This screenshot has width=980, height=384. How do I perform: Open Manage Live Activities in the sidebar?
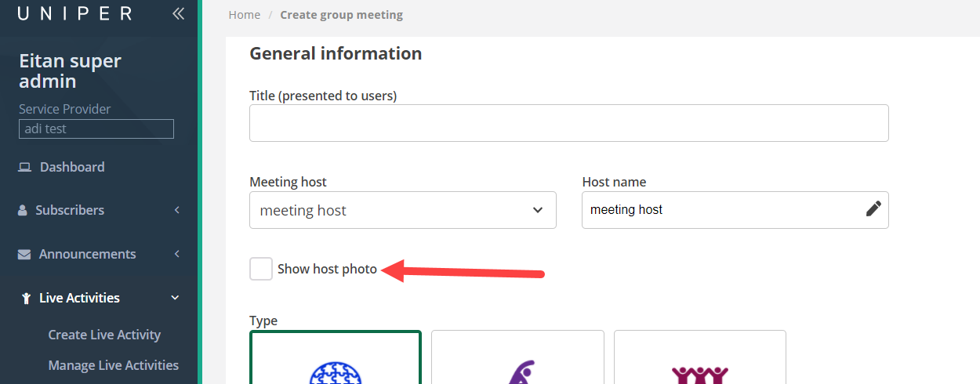[113, 365]
